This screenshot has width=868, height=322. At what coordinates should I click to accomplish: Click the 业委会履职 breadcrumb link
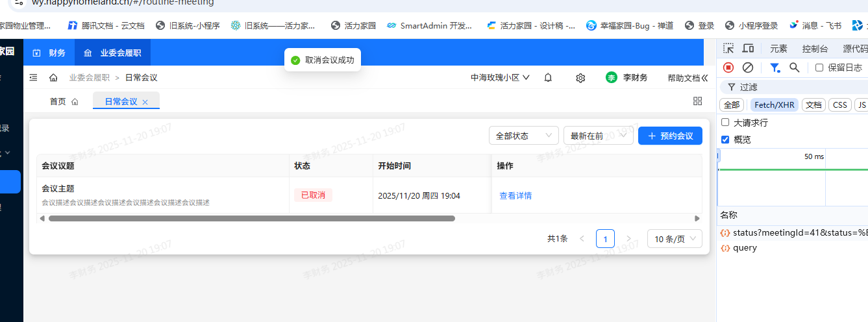[90, 78]
